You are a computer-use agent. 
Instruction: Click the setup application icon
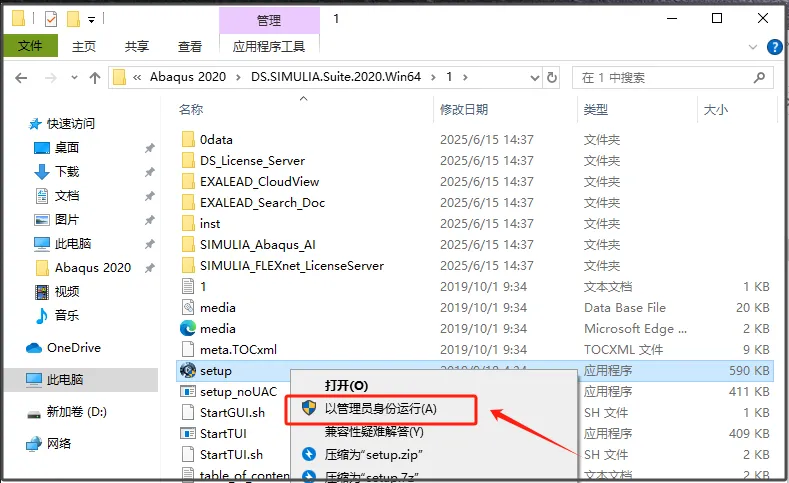tap(188, 371)
